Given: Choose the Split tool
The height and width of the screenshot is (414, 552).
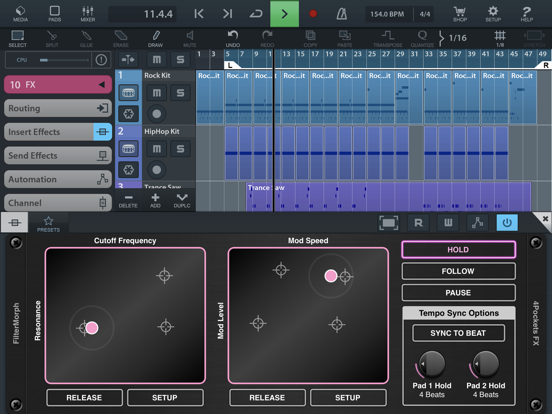Looking at the screenshot, I should click(x=52, y=39).
